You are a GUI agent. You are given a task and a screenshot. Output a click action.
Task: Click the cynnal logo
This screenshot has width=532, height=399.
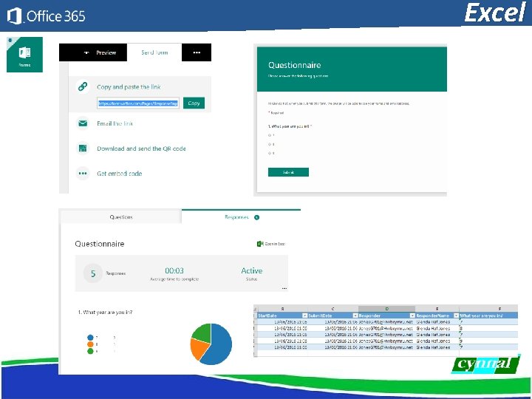(x=485, y=364)
